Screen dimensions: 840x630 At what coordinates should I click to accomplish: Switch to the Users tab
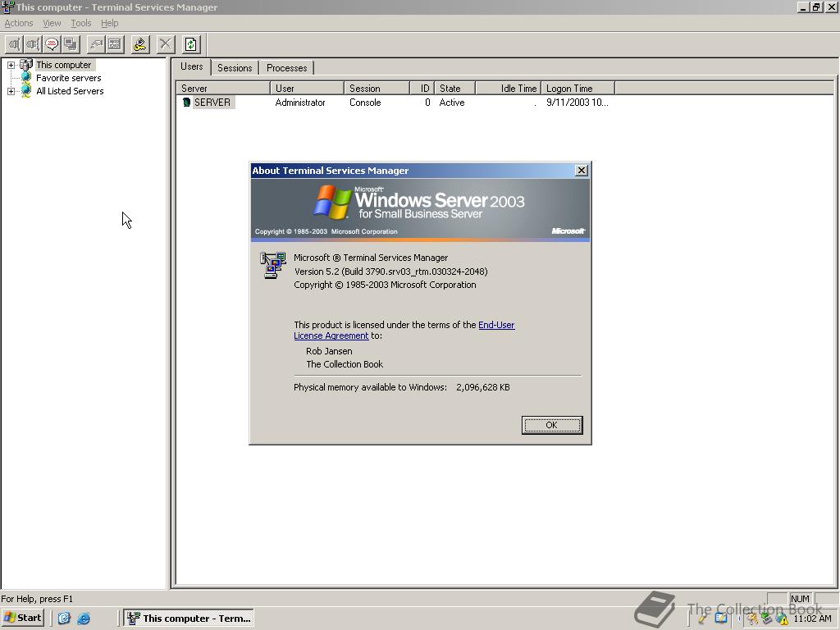(191, 66)
